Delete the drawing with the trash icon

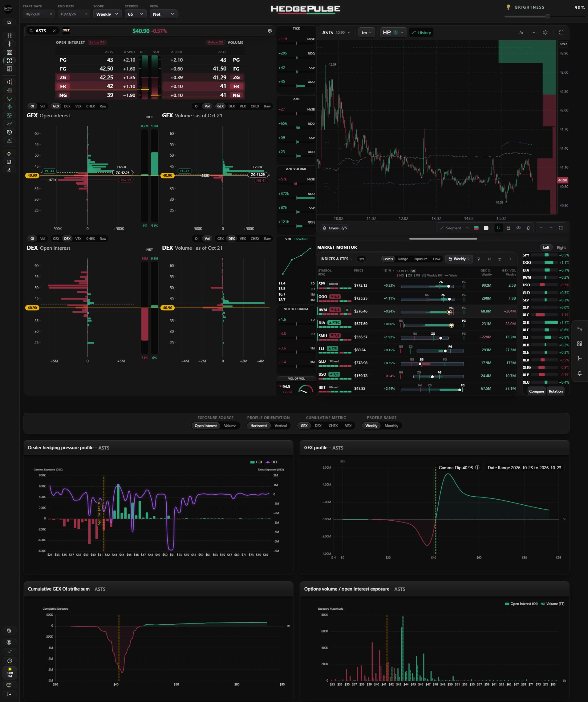click(528, 228)
